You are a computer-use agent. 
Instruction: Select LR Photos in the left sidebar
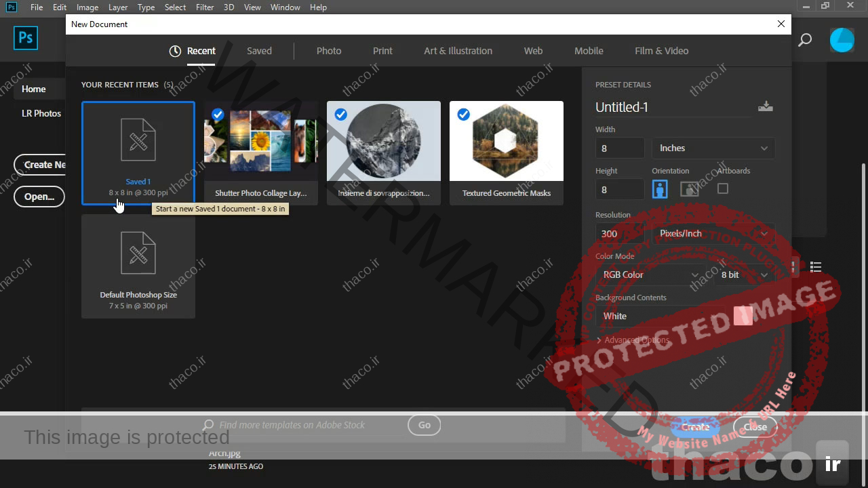point(41,113)
